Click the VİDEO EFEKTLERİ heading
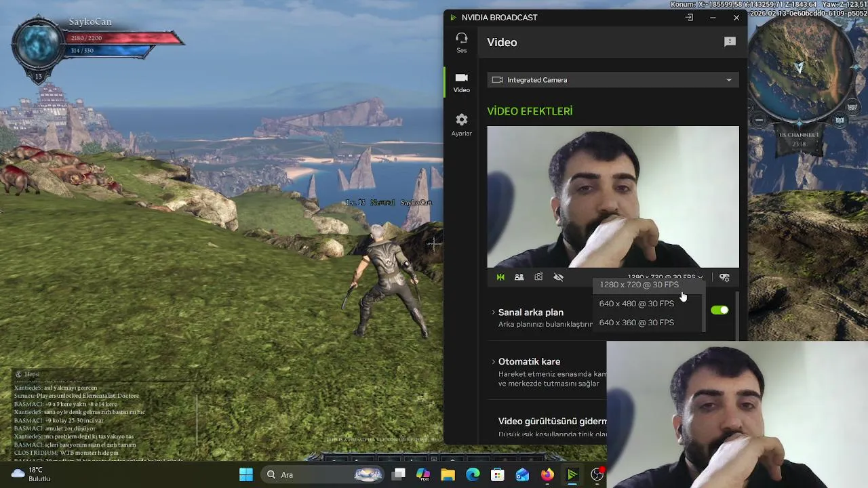This screenshot has height=488, width=868. tap(530, 111)
